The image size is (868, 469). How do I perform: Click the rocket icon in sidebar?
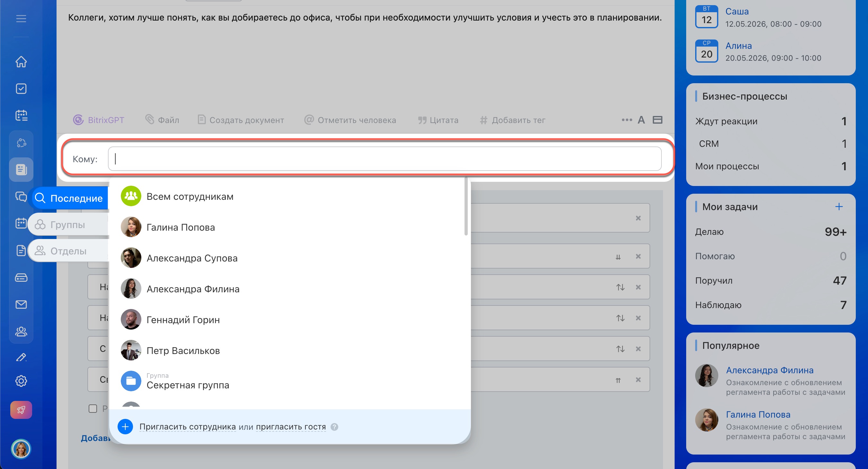click(21, 410)
